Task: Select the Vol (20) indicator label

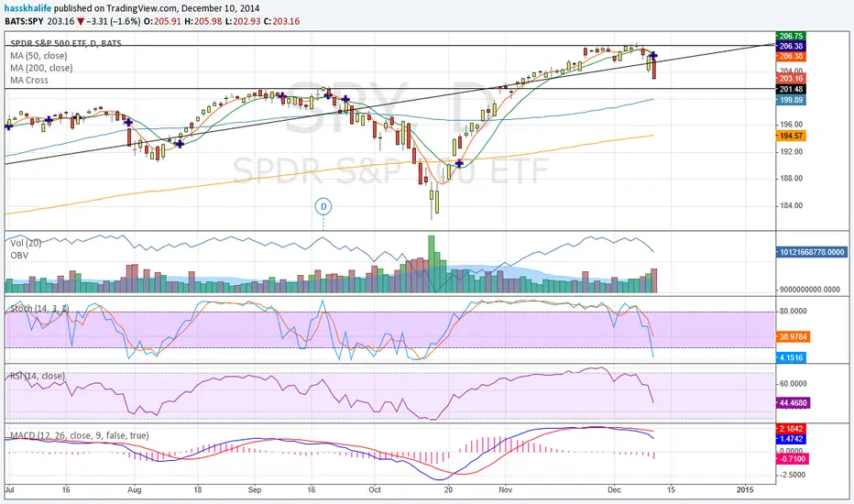Action: pyautogui.click(x=26, y=243)
